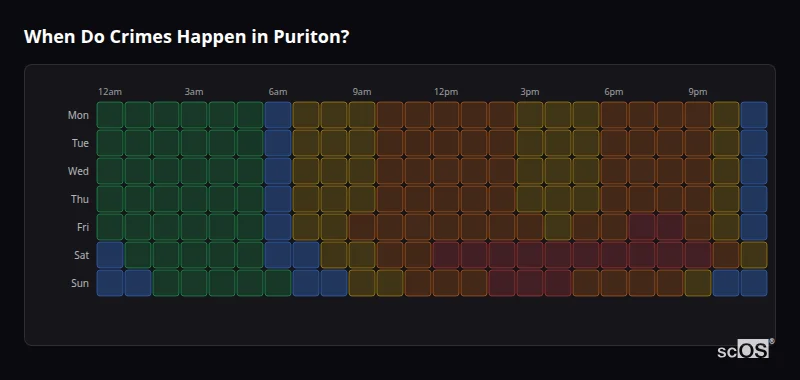Image resolution: width=800 pixels, height=380 pixels.
Task: Select the Wednesday 5pm yellow cell
Action: [586, 171]
